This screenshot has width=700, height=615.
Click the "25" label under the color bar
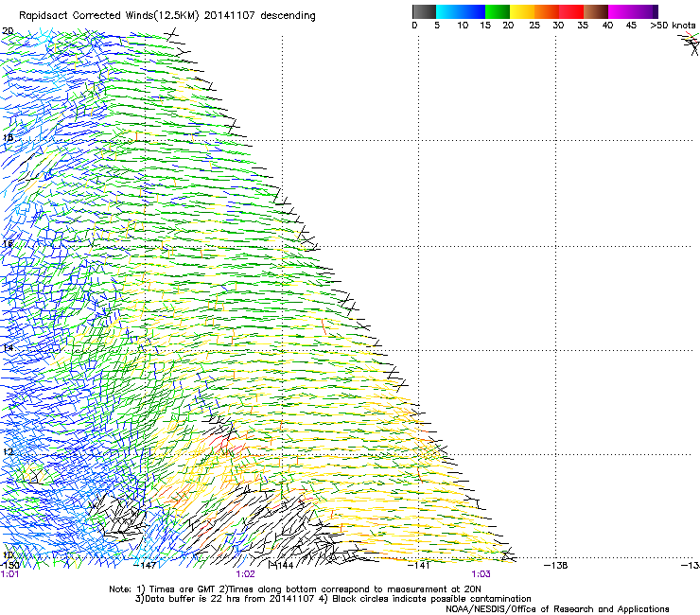coord(534,26)
